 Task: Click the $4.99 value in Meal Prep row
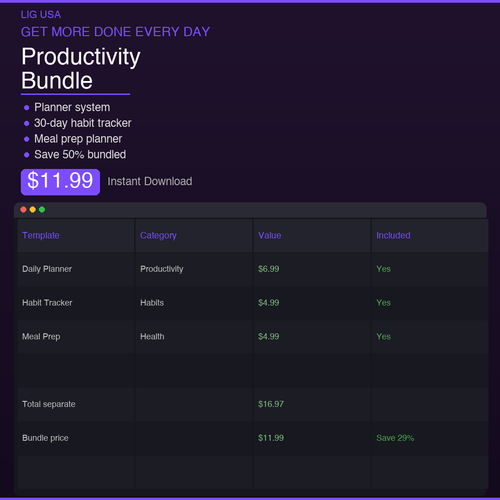[x=312, y=337]
